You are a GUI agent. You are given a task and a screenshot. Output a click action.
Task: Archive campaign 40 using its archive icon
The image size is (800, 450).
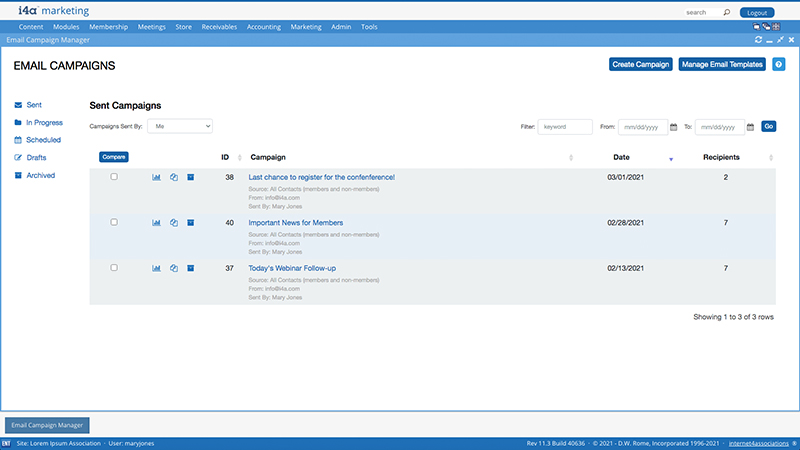click(x=190, y=222)
